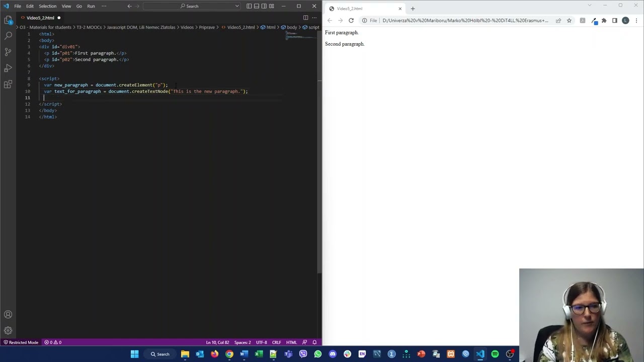Open the Source Control view
This screenshot has height=362, width=644.
8,52
